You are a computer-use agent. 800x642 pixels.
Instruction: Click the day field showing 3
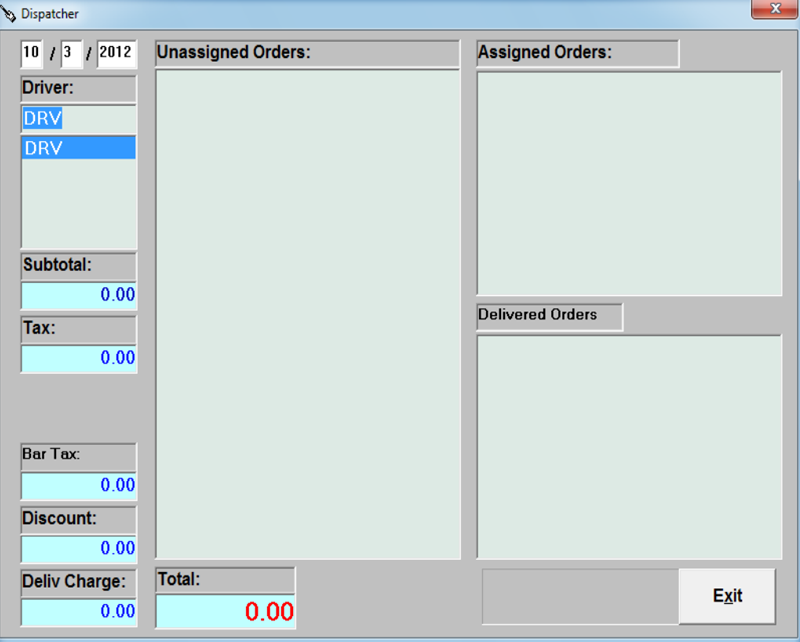click(71, 53)
